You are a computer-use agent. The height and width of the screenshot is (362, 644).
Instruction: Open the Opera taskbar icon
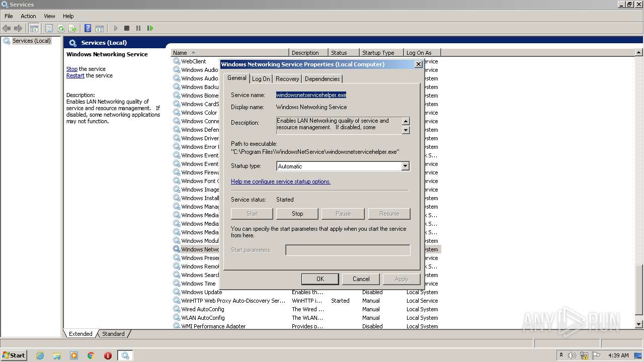coord(108,355)
